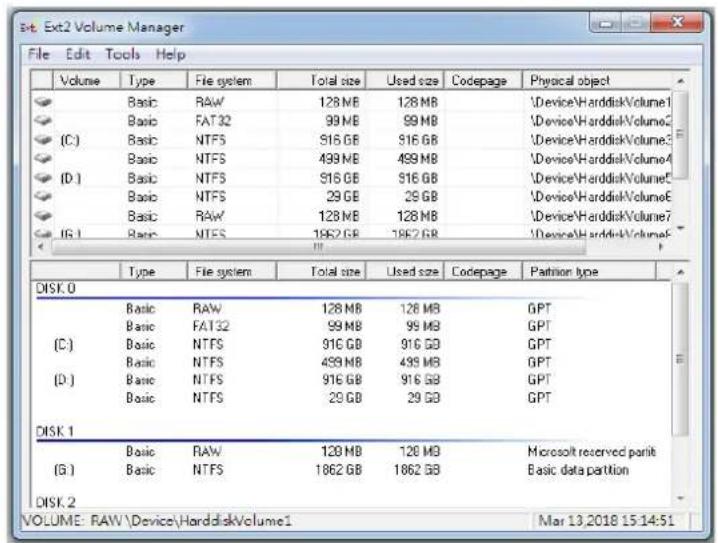Sort top list by Type column header
The width and height of the screenshot is (718, 543).
point(154,81)
